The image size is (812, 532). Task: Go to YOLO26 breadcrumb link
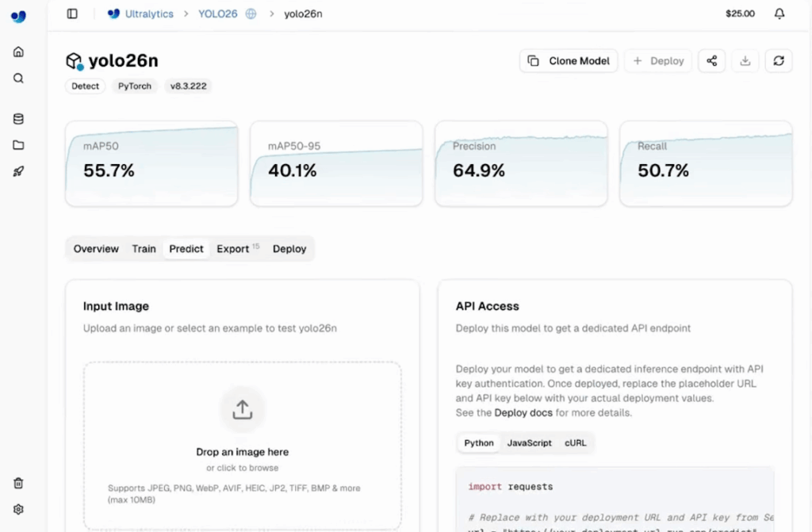217,14
